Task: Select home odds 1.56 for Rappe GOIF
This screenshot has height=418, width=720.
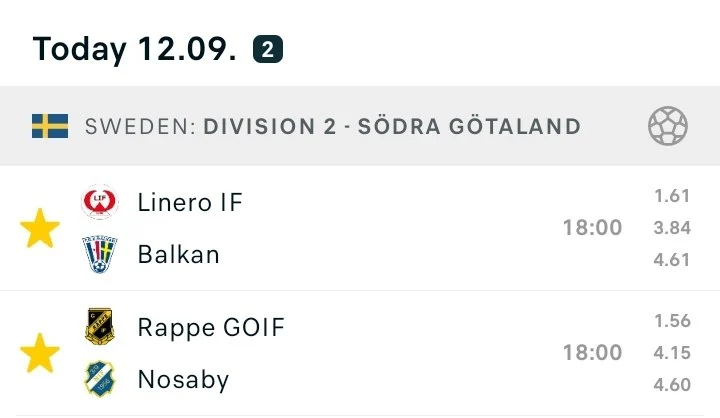Action: click(672, 321)
